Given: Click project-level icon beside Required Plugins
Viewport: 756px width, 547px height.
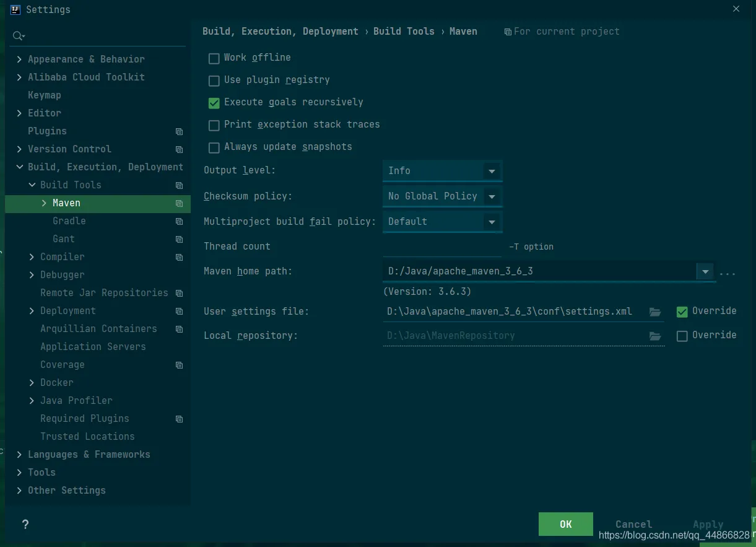Looking at the screenshot, I should click(180, 419).
